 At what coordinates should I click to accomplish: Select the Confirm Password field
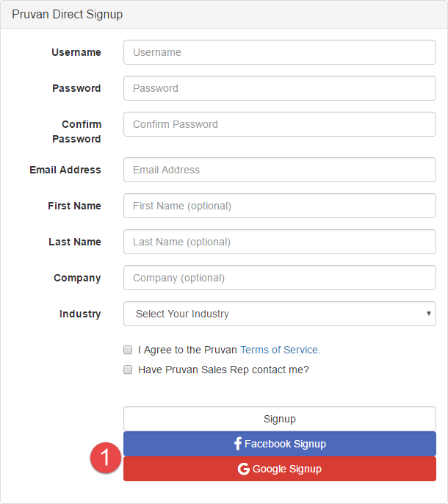click(x=279, y=124)
